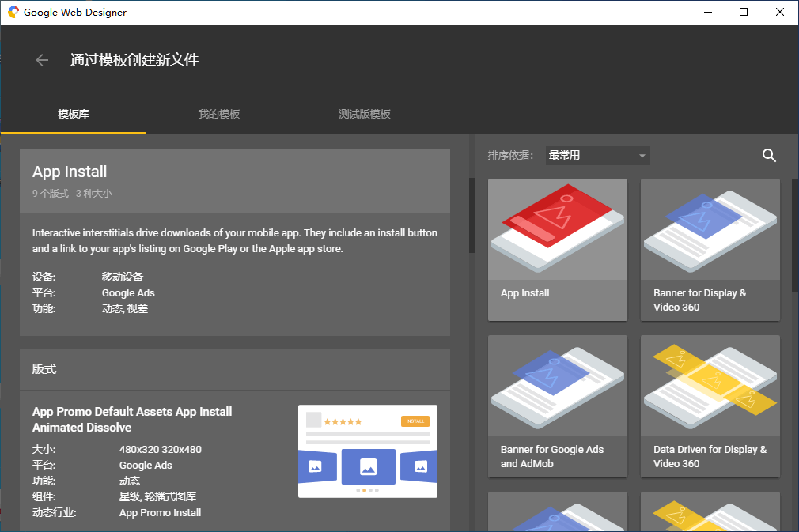
Task: Click a carousel dot in the template preview
Action: [x=368, y=489]
